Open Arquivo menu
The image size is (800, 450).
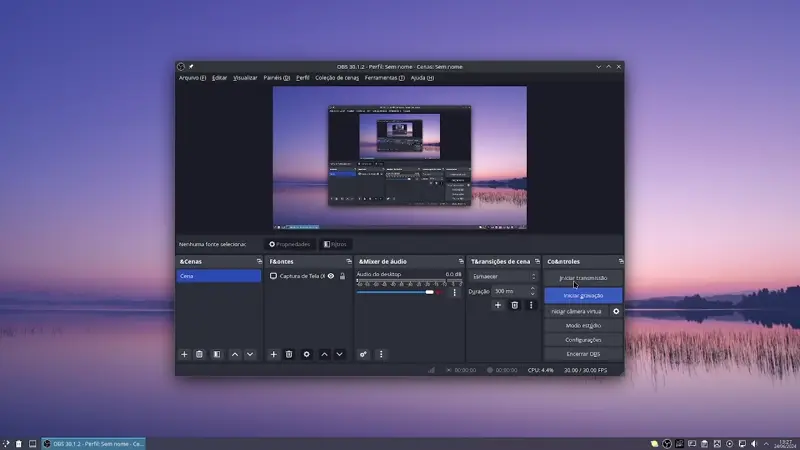click(x=192, y=78)
